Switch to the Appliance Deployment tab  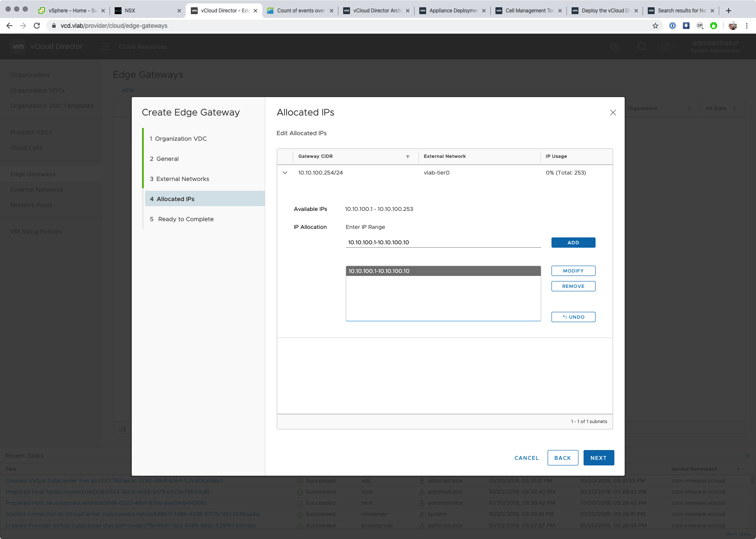[452, 11]
